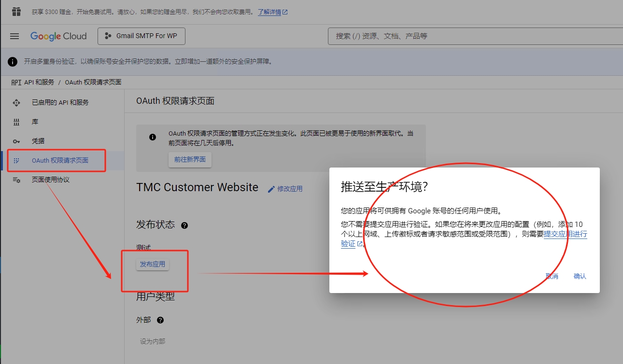The height and width of the screenshot is (364, 623).
Task: Click the TMC Customer Website app title
Action: (x=197, y=187)
